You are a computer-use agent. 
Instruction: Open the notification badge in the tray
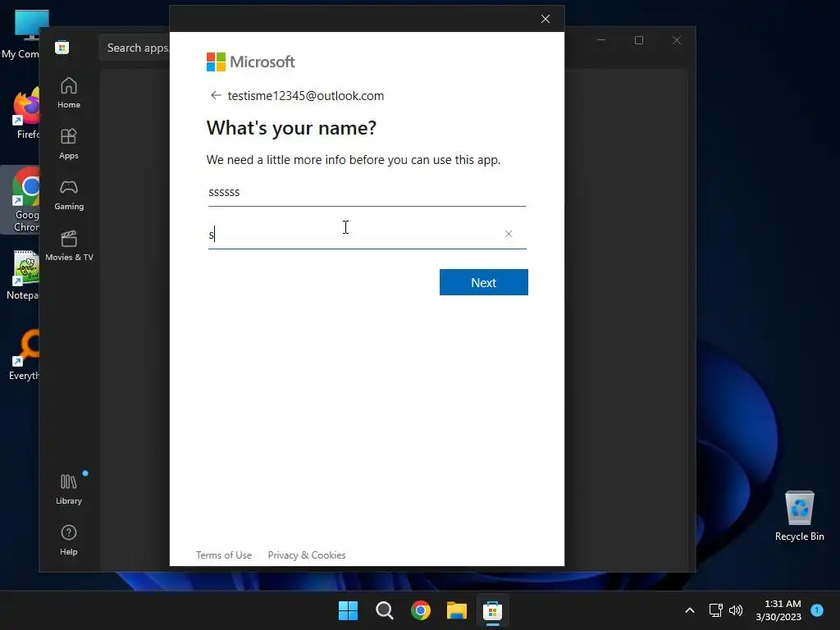coord(817,609)
